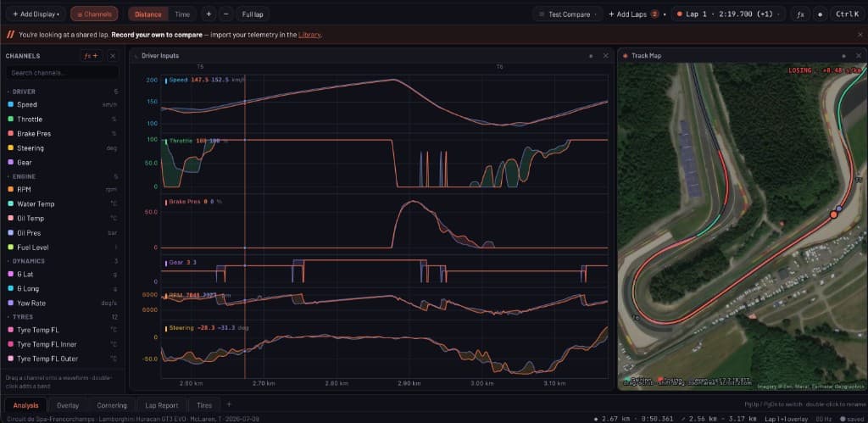Select the Yaw Rate channel

click(62, 303)
